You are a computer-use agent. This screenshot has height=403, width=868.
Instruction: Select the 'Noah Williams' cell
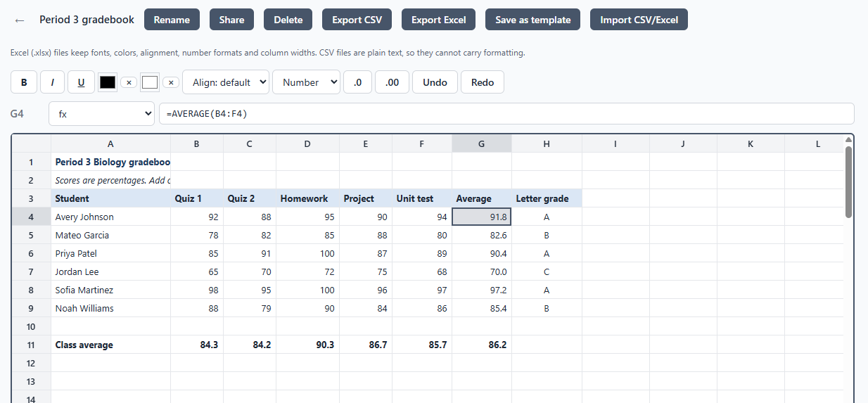point(111,308)
